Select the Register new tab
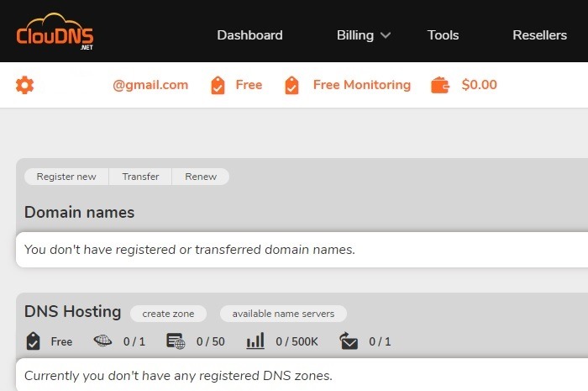Screen dimensions: 588x391 click(66, 177)
